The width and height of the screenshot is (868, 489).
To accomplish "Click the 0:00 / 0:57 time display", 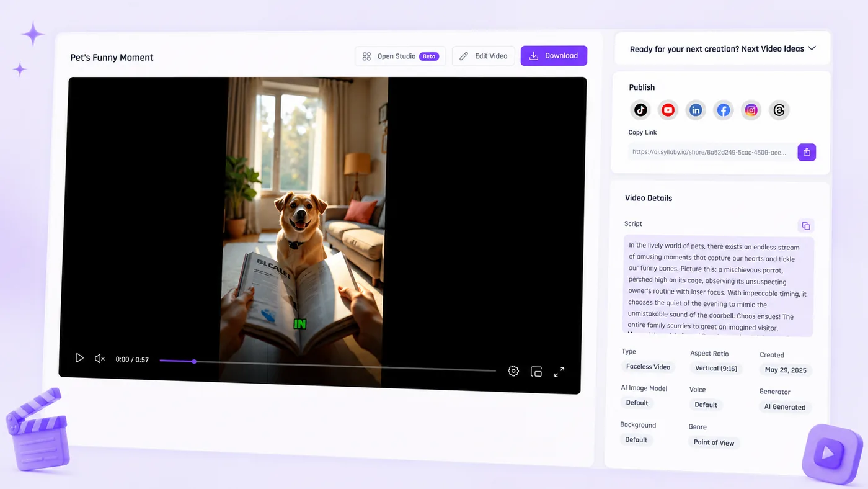I will pos(132,359).
